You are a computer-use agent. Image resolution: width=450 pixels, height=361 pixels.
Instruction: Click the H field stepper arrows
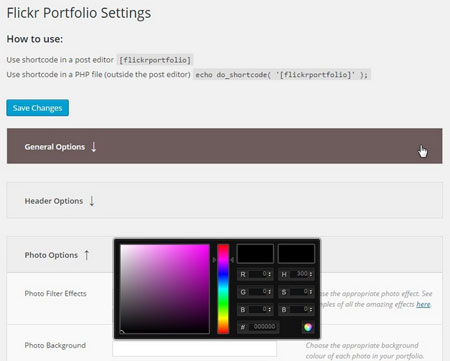click(311, 274)
